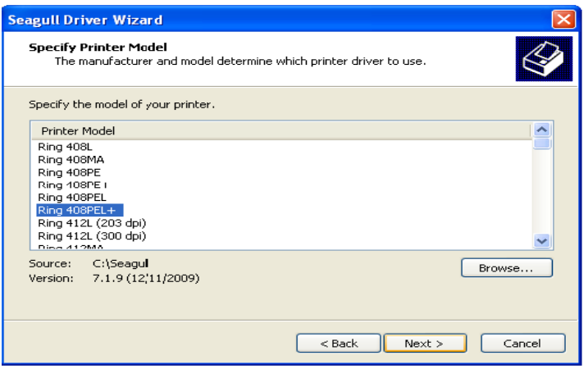Image resolution: width=588 pixels, height=369 pixels.
Task: Click the Seagull Driver Wizard title bar
Action: pos(246,19)
